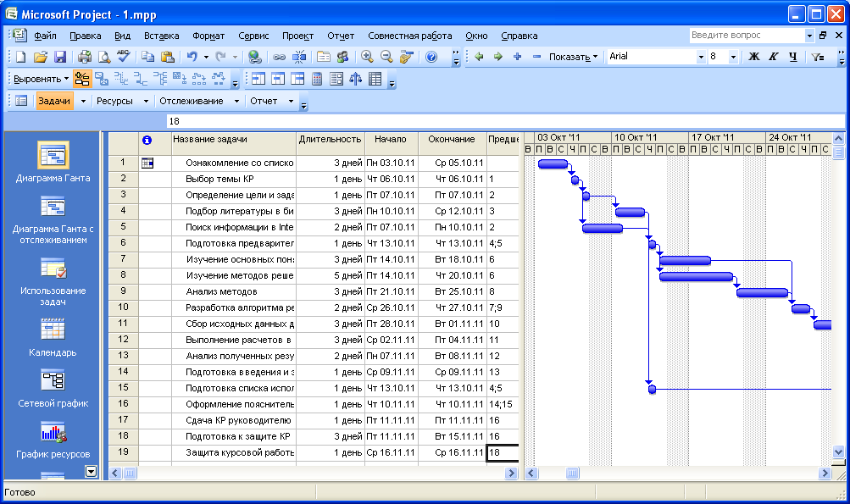Undo the last action arrow icon

pyautogui.click(x=192, y=57)
